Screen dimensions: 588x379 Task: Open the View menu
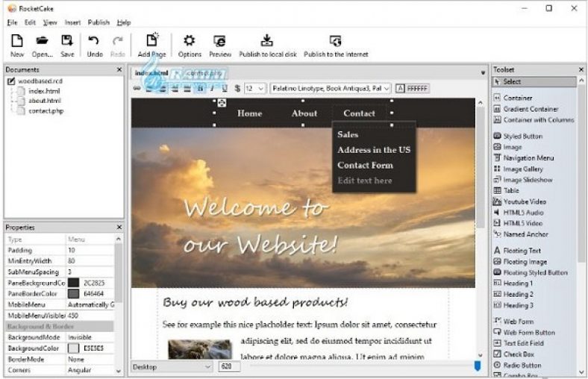(50, 22)
